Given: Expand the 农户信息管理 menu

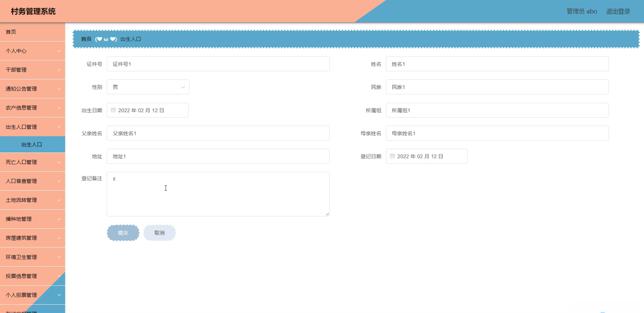Looking at the screenshot, I should (33, 108).
